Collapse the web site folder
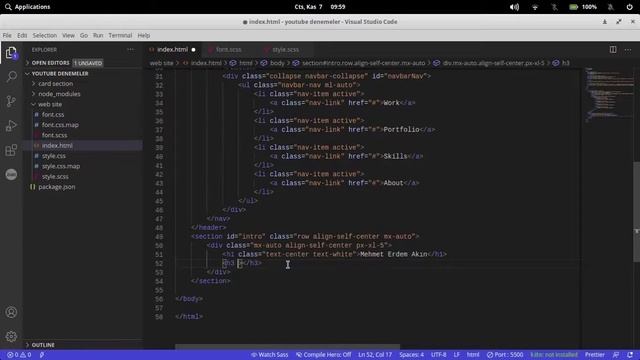 click(x=50, y=104)
